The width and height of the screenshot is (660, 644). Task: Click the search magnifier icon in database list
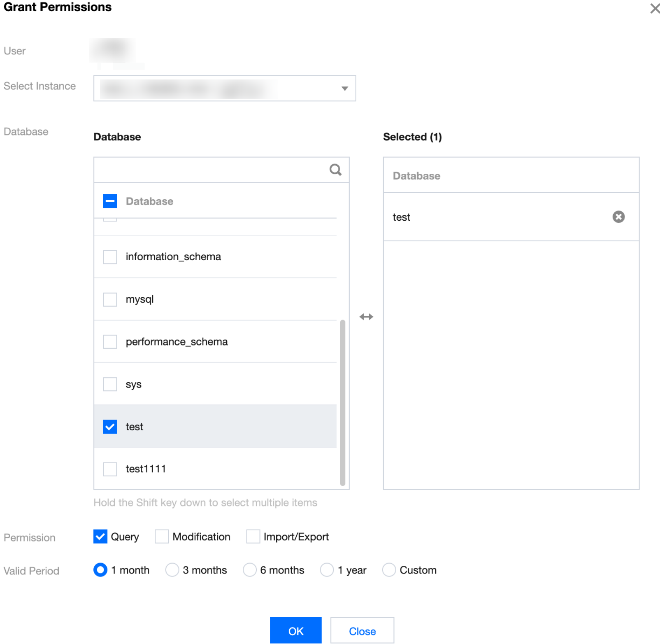(x=335, y=170)
